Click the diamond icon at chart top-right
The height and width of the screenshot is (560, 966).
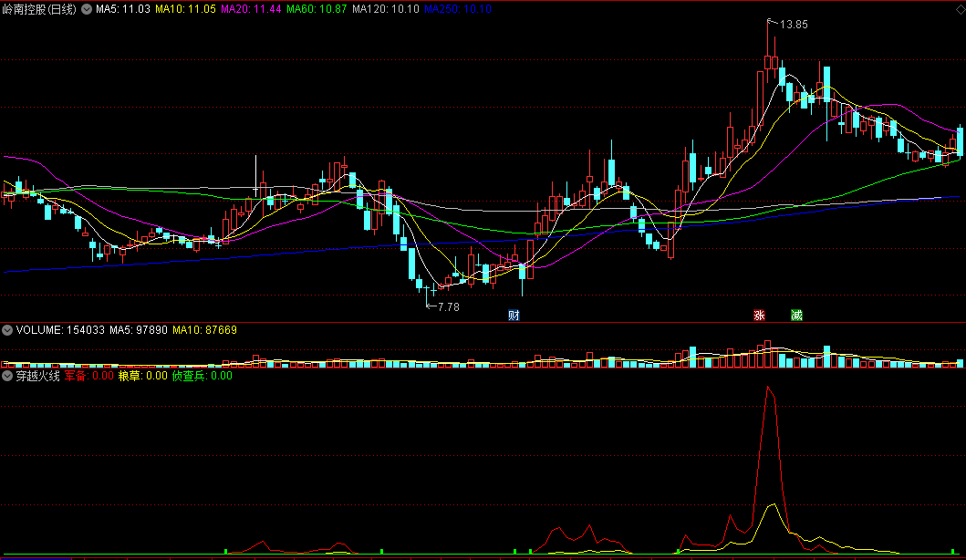[x=960, y=9]
